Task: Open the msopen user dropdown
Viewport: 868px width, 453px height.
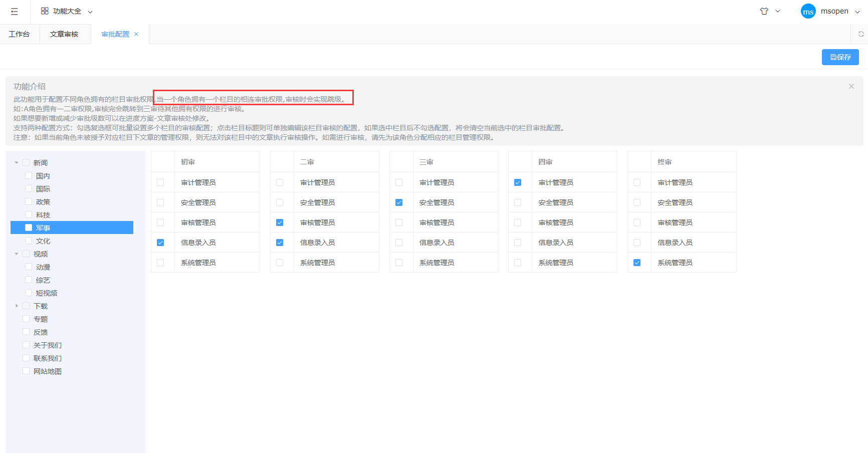Action: tap(840, 12)
